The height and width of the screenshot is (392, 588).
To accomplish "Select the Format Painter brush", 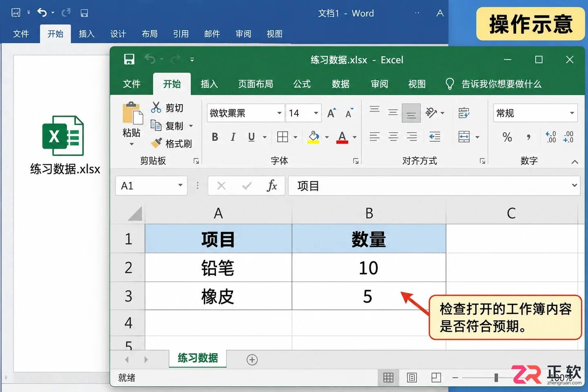I will (156, 143).
